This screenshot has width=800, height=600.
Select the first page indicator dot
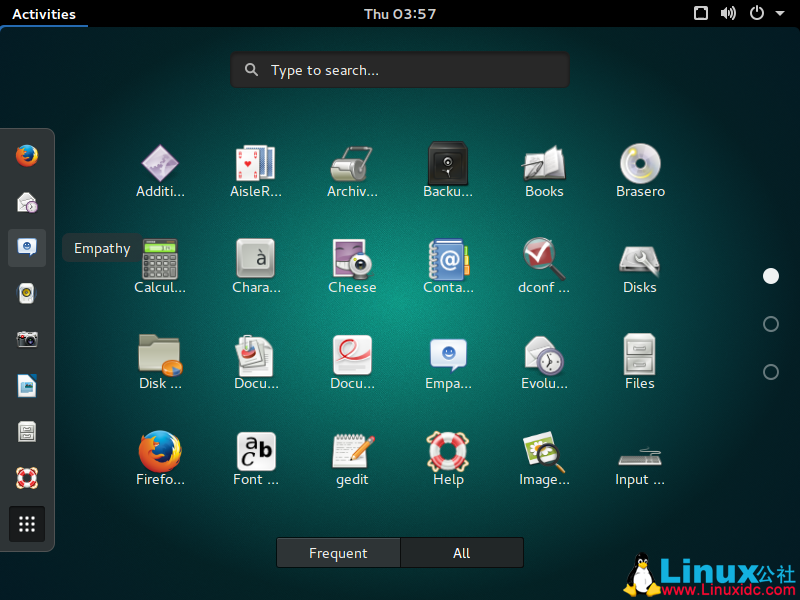[x=771, y=276]
